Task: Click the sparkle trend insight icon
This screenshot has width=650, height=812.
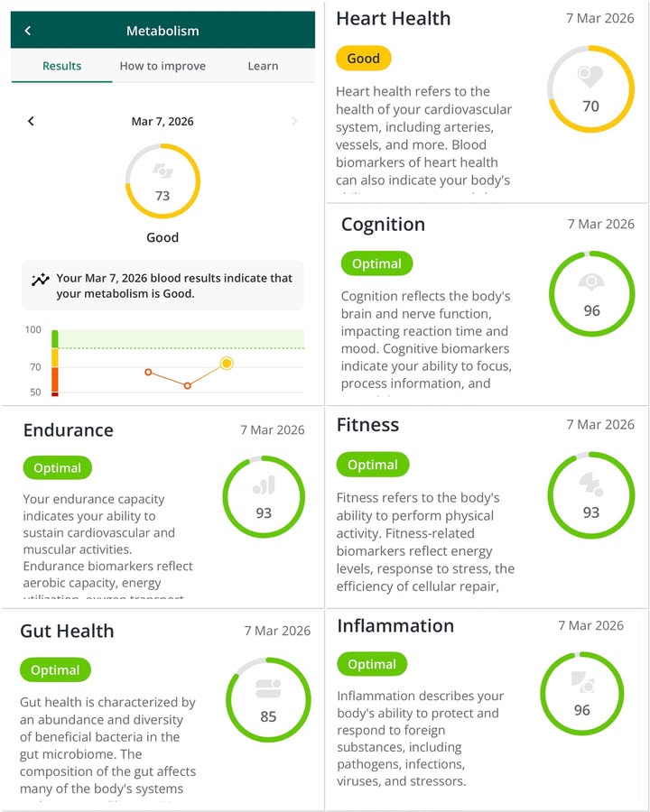Action: coord(40,280)
